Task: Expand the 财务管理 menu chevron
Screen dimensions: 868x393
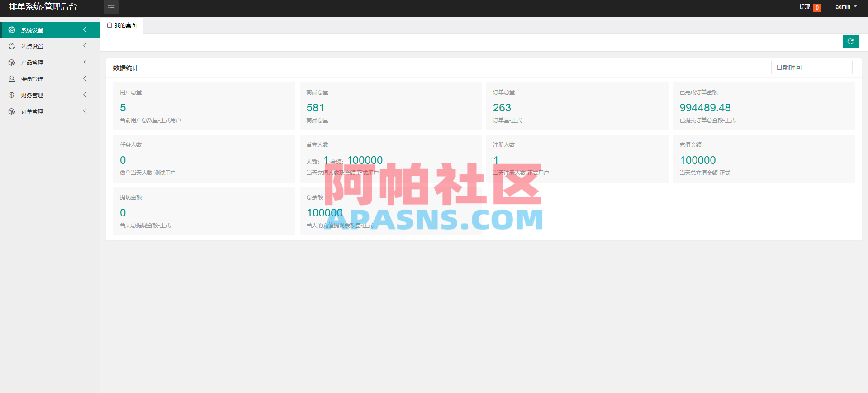Action: click(x=85, y=95)
